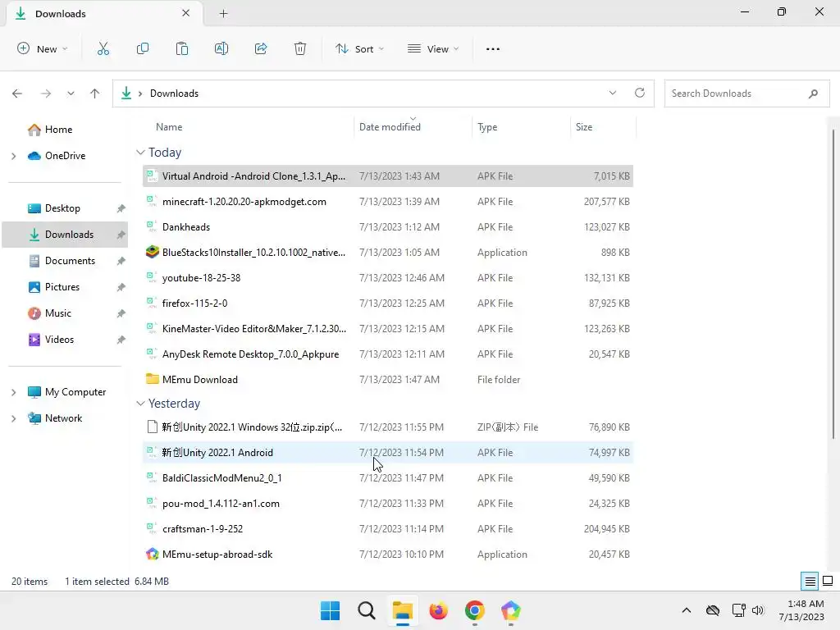Select the MEmu-setup-abroad-sdk application icon
Screen dimensions: 840x630
pyautogui.click(x=152, y=554)
